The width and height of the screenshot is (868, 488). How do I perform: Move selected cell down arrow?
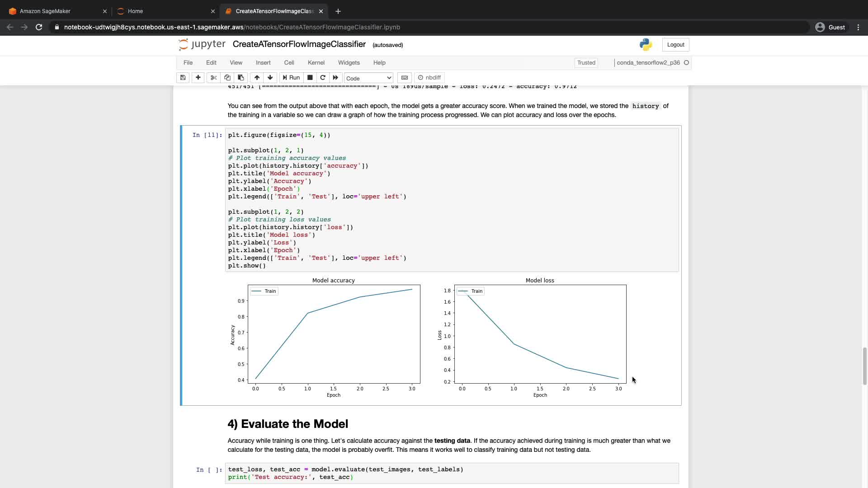tap(270, 78)
